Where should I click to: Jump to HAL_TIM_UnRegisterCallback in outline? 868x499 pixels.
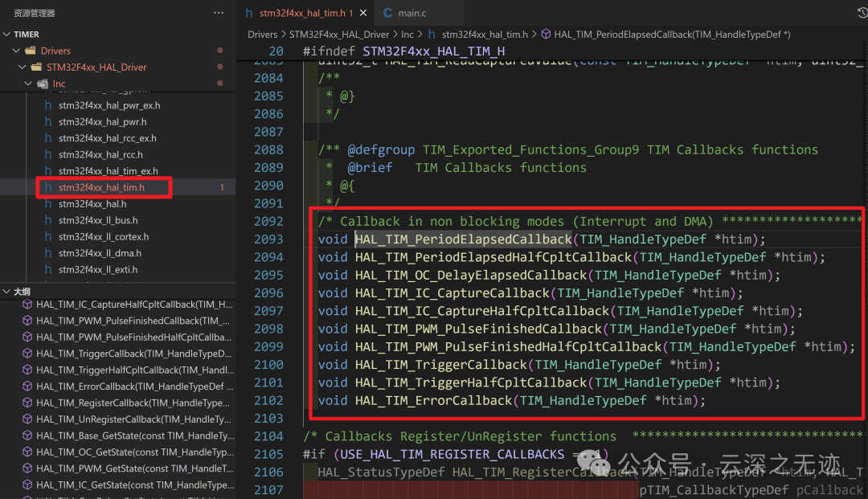(133, 419)
